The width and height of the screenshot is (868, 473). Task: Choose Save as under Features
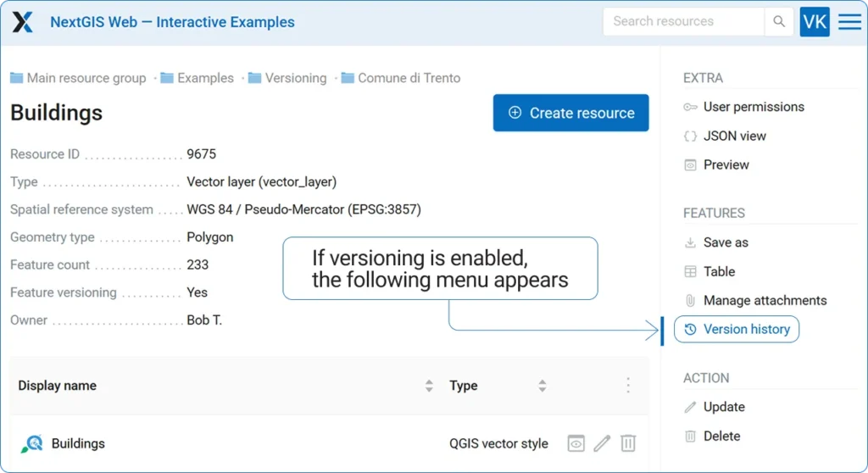(725, 242)
